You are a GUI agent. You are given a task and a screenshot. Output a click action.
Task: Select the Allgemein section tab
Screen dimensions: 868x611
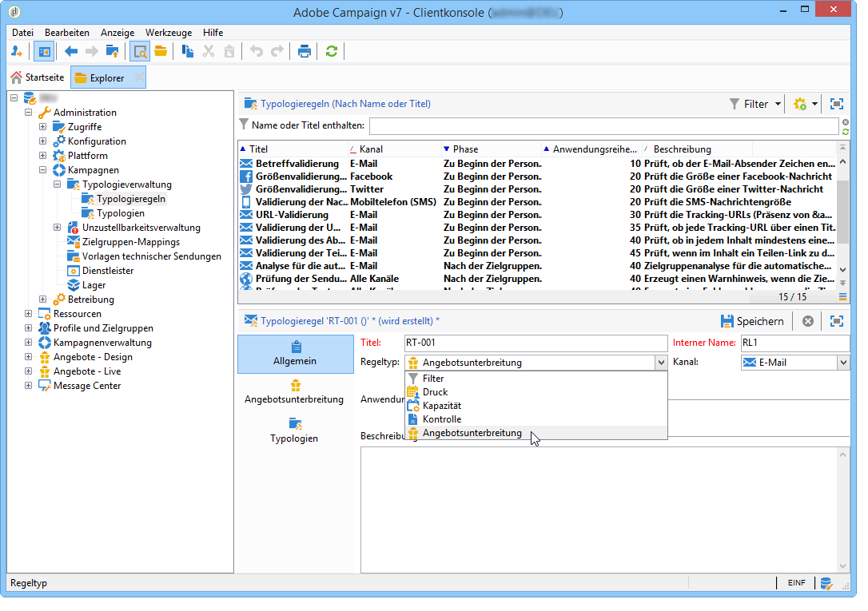[295, 354]
